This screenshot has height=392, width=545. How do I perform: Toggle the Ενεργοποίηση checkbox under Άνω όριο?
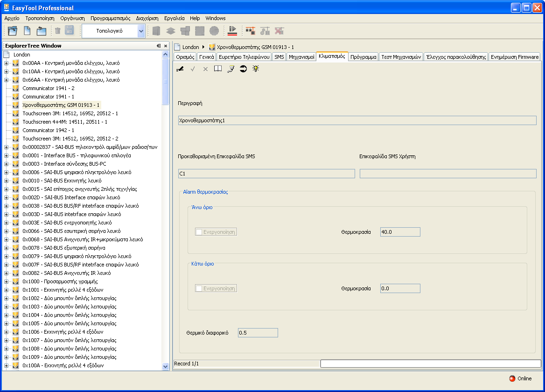point(199,232)
